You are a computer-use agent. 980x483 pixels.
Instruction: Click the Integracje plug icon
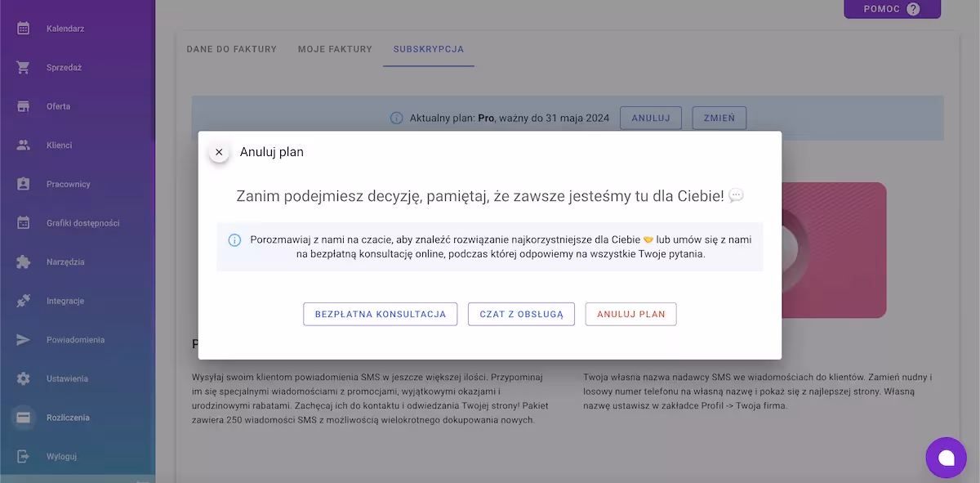pos(24,301)
